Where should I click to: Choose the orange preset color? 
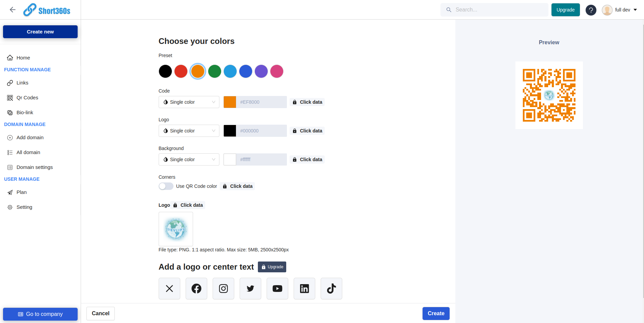(198, 71)
